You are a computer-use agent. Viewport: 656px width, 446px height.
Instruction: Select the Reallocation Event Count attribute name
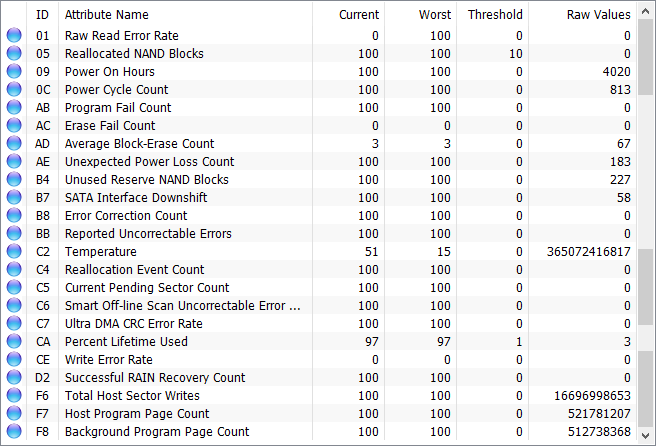point(134,269)
